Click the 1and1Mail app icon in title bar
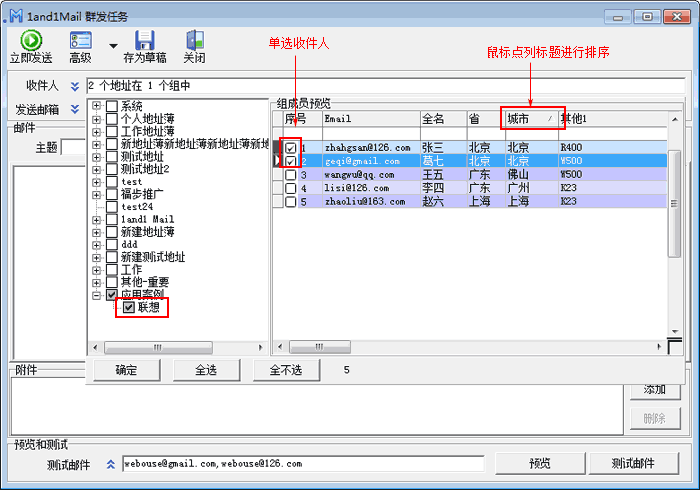This screenshot has width=700, height=490. tap(14, 14)
